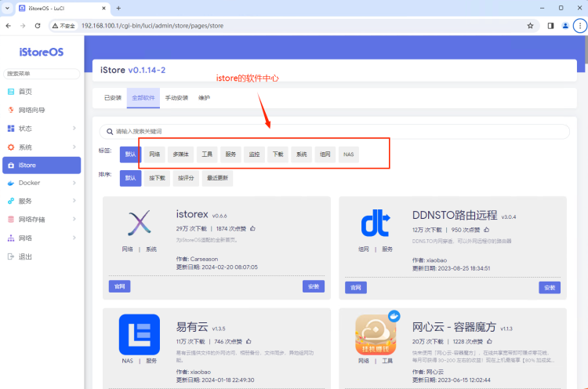Open the browser profile icon
This screenshot has height=389, width=588.
[x=565, y=26]
